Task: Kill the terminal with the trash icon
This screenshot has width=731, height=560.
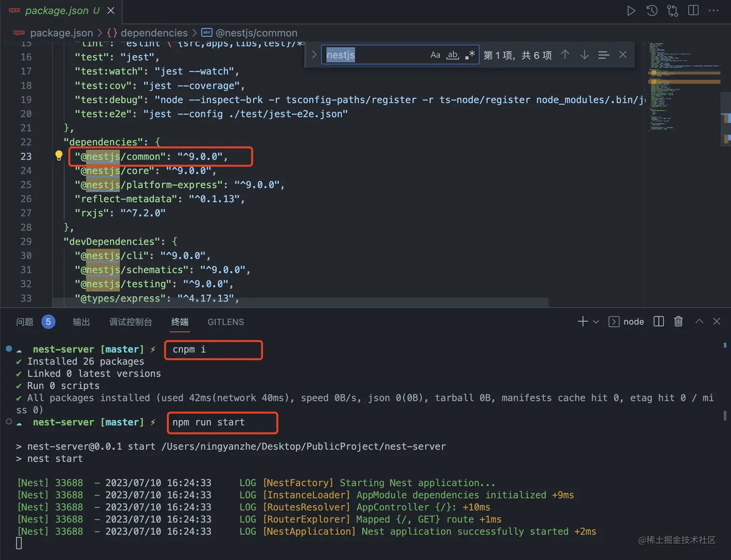Action: (678, 321)
